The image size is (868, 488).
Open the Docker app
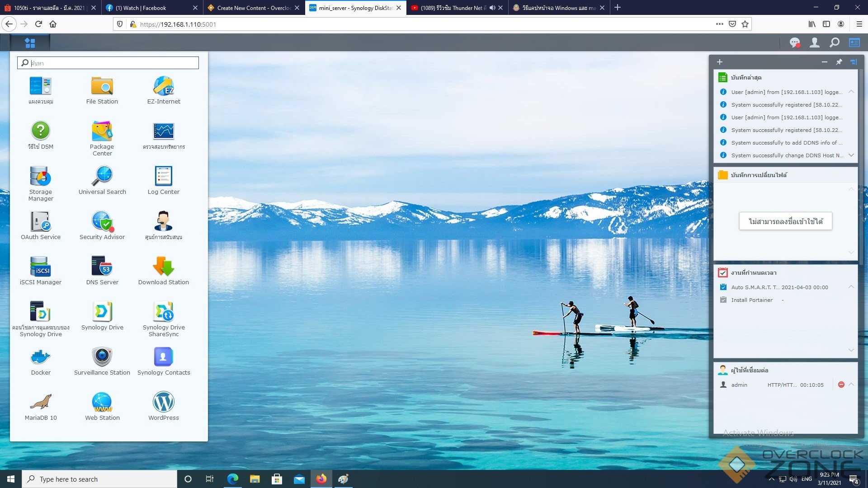[x=41, y=357]
